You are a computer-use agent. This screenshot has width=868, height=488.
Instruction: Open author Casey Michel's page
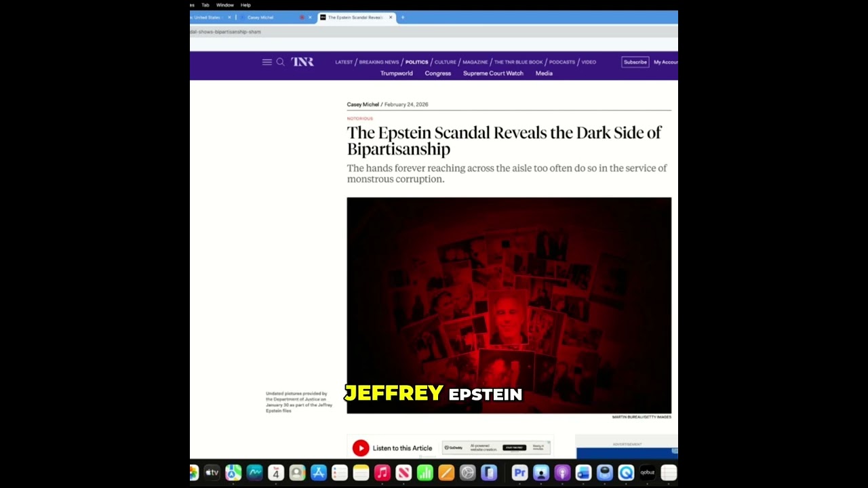pyautogui.click(x=363, y=104)
